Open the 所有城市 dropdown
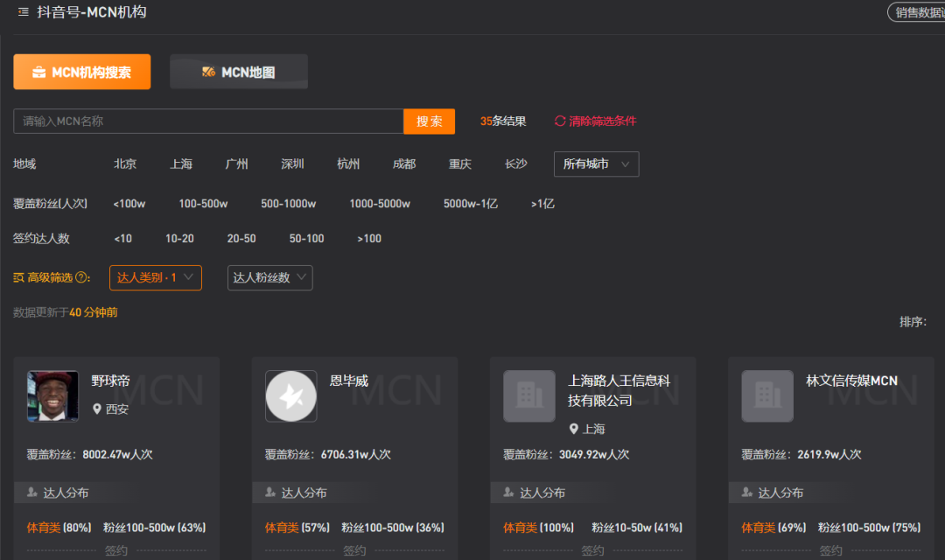Image resolution: width=945 pixels, height=560 pixels. point(596,164)
